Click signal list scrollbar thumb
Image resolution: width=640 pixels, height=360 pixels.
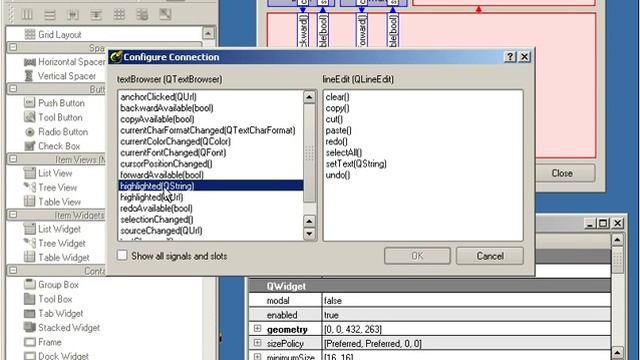coord(309,153)
